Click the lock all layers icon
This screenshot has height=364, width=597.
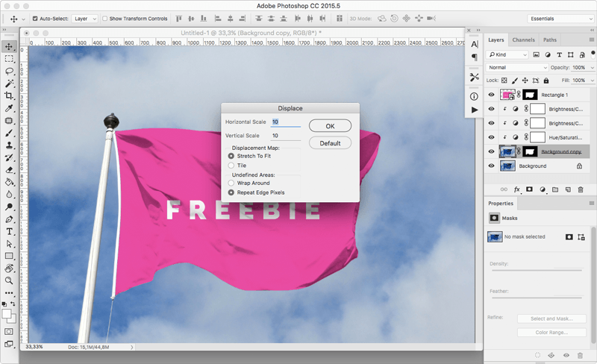pos(546,81)
